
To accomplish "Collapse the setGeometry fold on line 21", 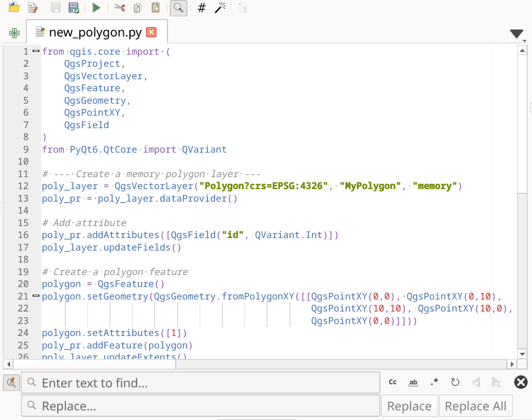I will (36, 295).
